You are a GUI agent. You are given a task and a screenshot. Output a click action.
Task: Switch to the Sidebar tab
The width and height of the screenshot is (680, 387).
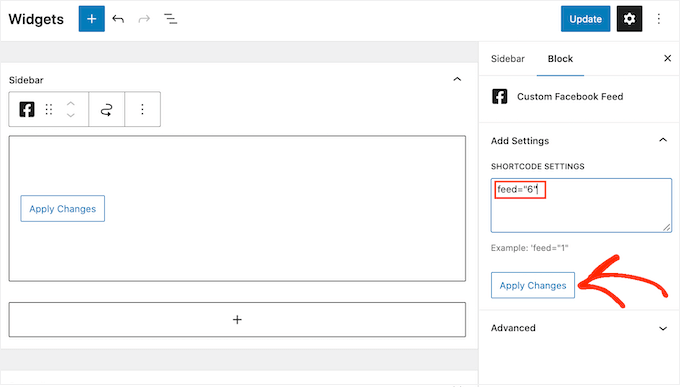507,59
